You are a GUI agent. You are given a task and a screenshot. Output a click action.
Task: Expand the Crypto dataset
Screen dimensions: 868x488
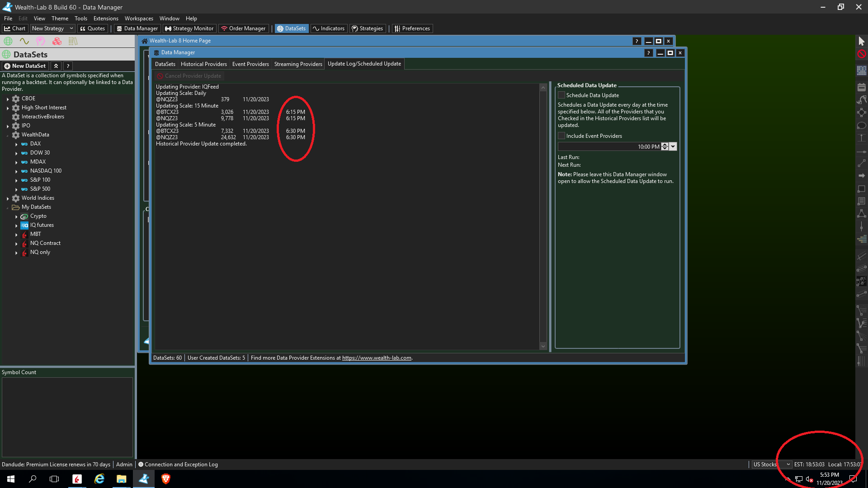[16, 216]
